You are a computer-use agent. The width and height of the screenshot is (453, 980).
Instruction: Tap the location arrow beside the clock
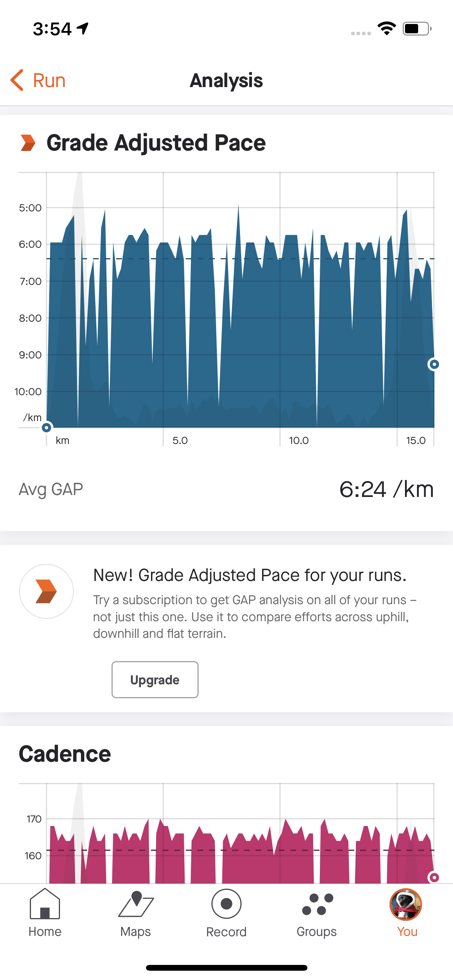tap(82, 28)
